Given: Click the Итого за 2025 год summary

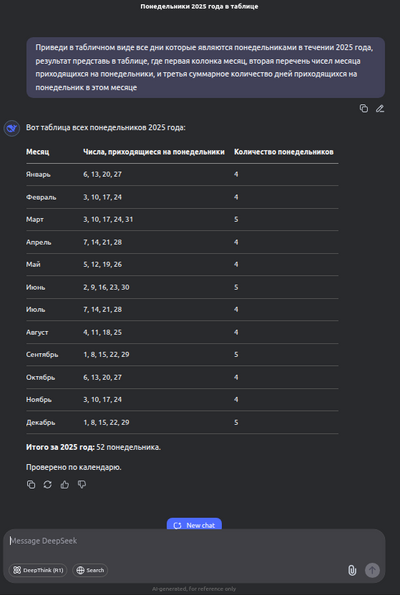Looking at the screenshot, I should point(93,447).
